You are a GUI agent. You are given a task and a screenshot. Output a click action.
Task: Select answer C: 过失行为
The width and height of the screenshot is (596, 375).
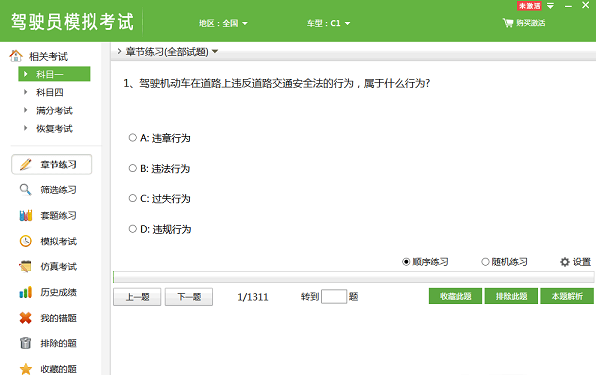132,198
